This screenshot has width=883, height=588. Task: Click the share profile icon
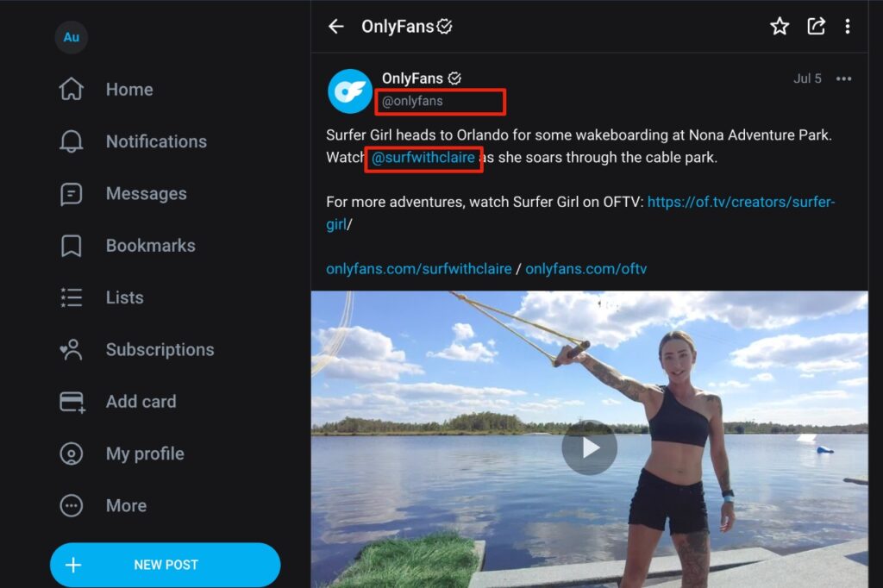click(x=816, y=27)
